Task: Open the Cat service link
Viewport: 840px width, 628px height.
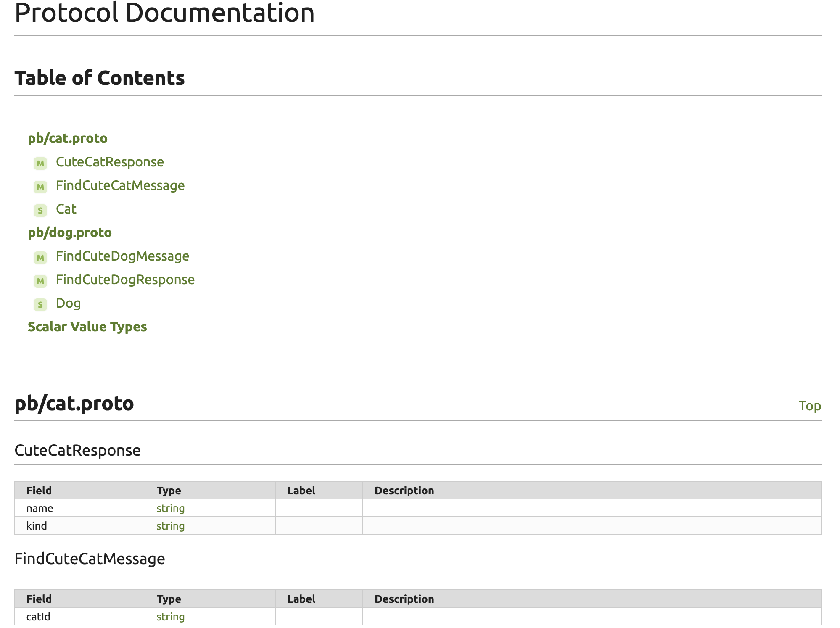Action: coord(66,209)
